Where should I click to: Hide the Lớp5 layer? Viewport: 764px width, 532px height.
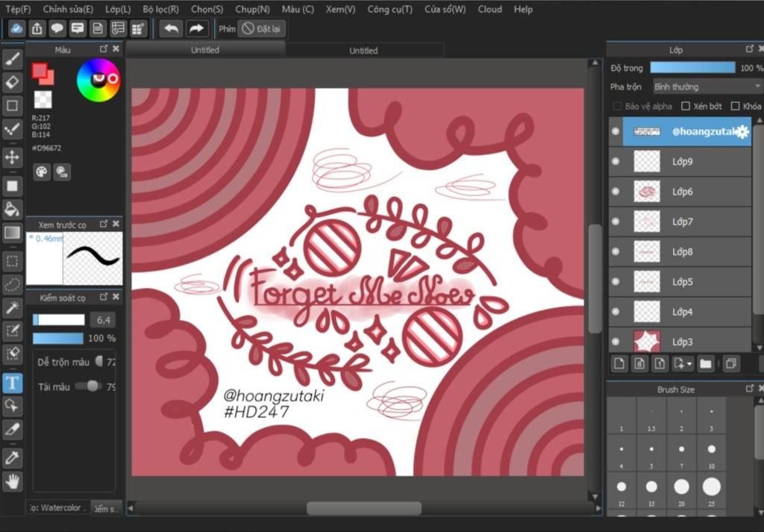click(616, 281)
